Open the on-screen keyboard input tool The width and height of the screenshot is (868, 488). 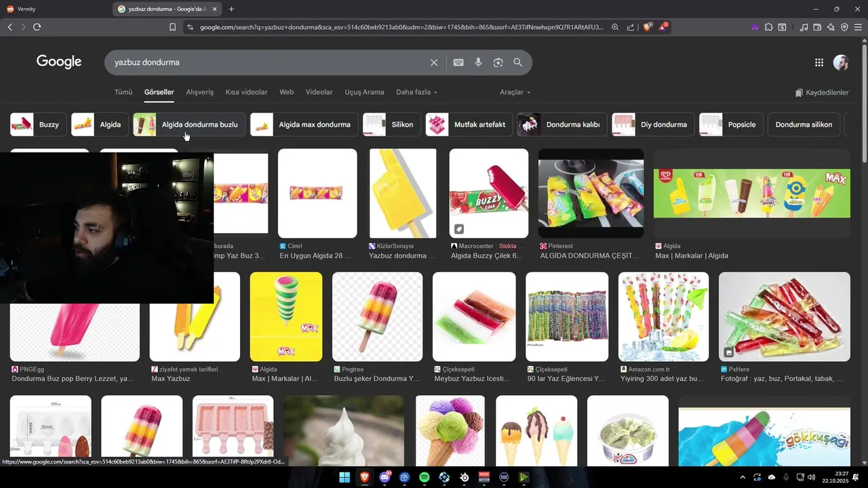coord(458,62)
